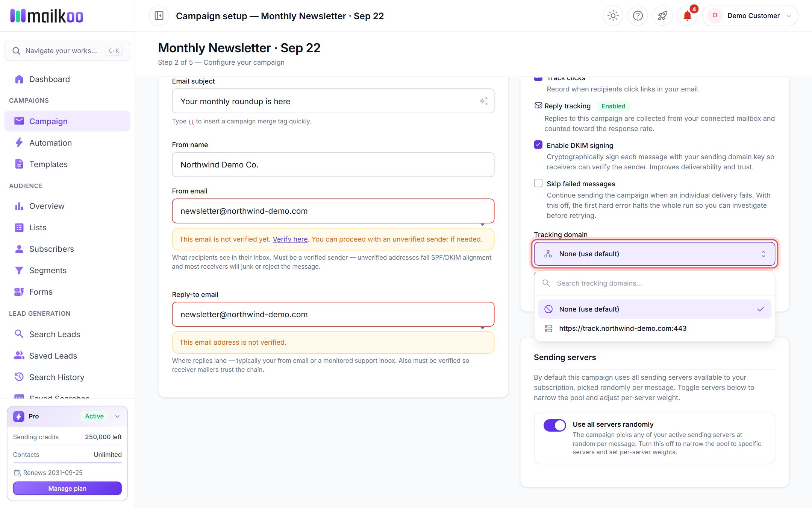Click the mailkoo logo
Screen dimensions: 812x508
[47, 16]
